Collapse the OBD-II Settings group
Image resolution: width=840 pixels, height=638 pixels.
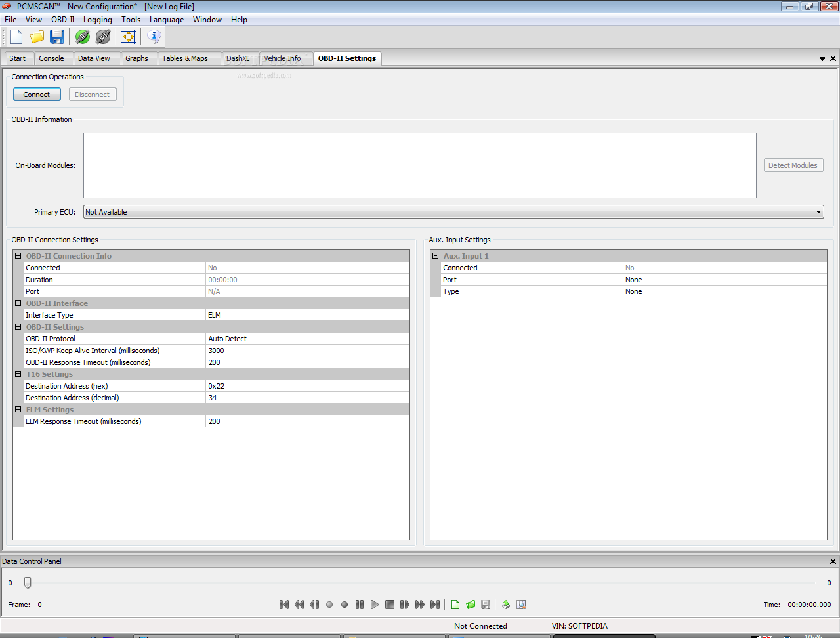tap(18, 327)
